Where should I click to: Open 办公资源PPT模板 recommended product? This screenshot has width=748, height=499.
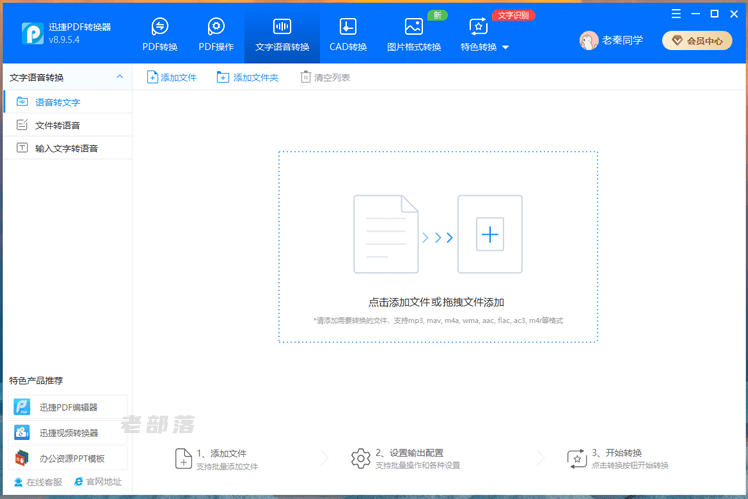tap(68, 458)
